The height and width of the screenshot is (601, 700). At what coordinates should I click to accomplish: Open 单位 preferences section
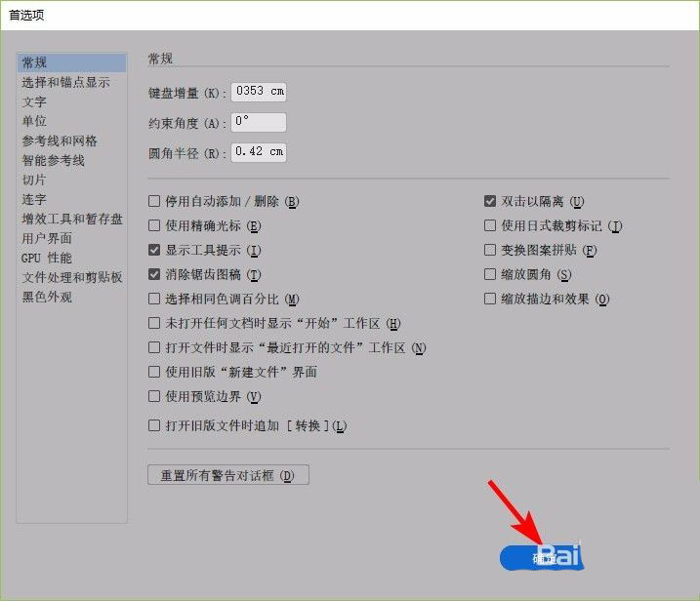click(x=34, y=121)
